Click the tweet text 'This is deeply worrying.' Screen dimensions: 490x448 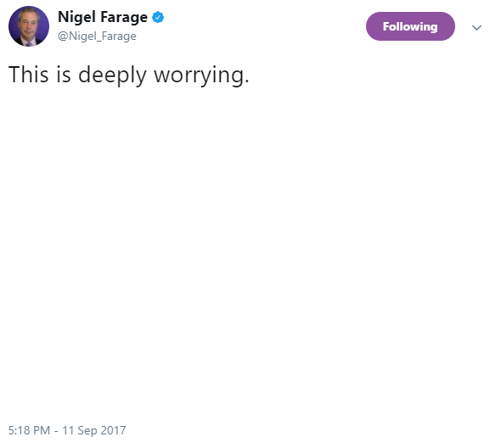129,76
